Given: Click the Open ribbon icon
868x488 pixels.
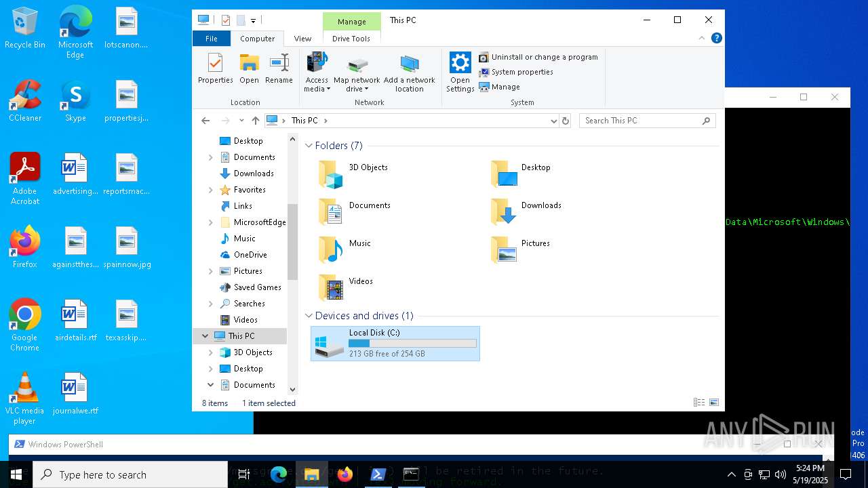Looking at the screenshot, I should pos(249,68).
